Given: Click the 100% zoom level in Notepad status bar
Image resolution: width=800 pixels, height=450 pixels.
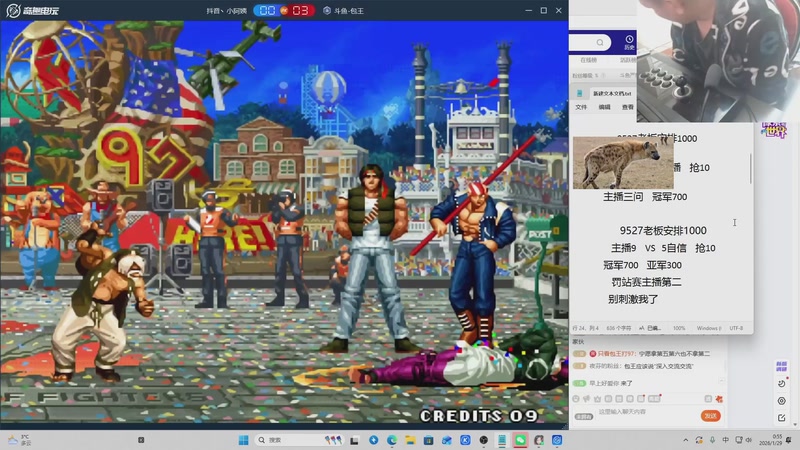Looking at the screenshot, I should [679, 328].
